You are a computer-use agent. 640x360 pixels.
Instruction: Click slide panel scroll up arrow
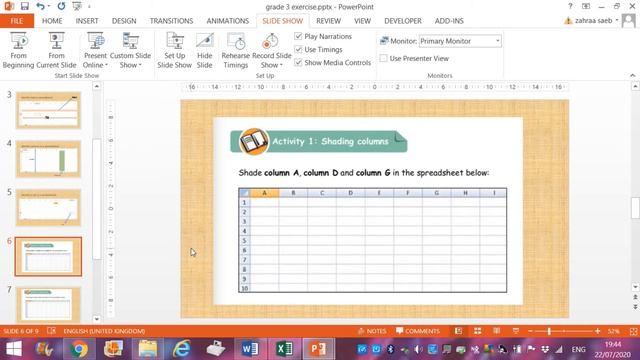(x=96, y=86)
